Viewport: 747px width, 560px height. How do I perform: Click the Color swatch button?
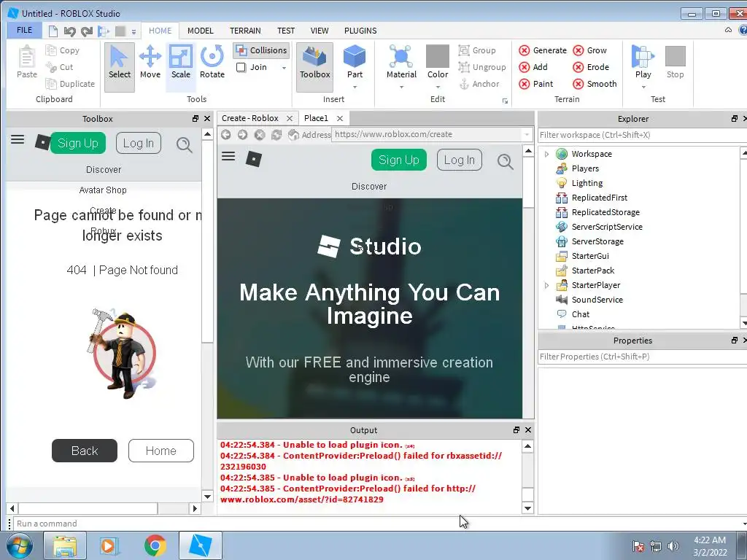pos(438,61)
